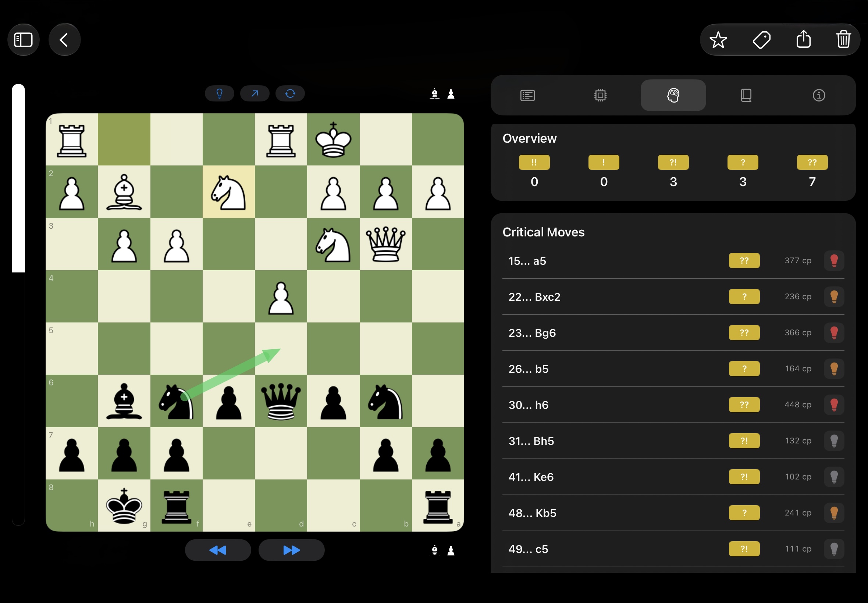Screen dimensions: 868x603
Task: Toggle the lightbulb hint button
Action: [219, 93]
